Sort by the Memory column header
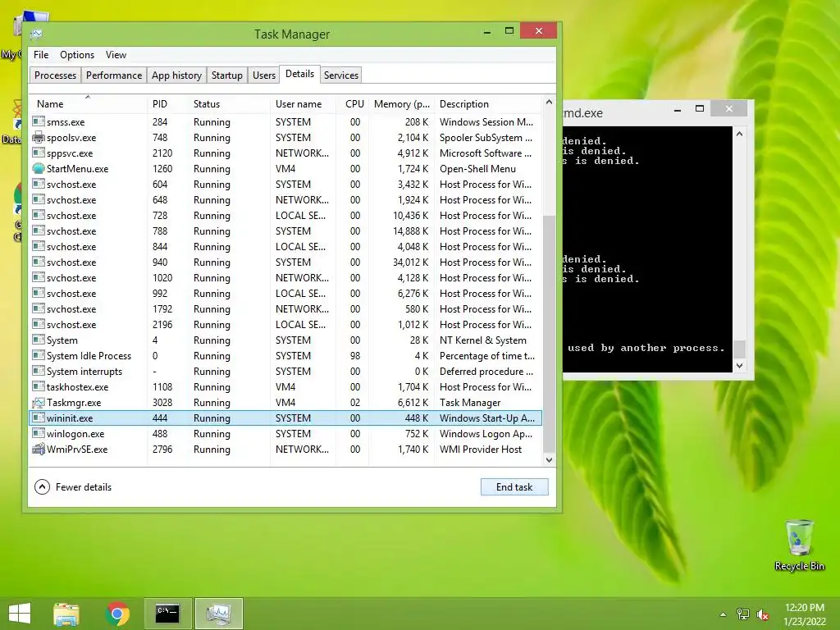The height and width of the screenshot is (630, 840). pyautogui.click(x=401, y=104)
